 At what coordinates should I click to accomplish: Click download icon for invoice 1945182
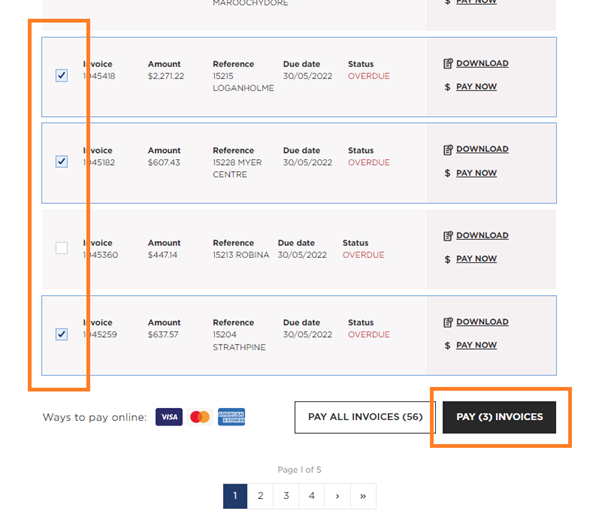448,150
